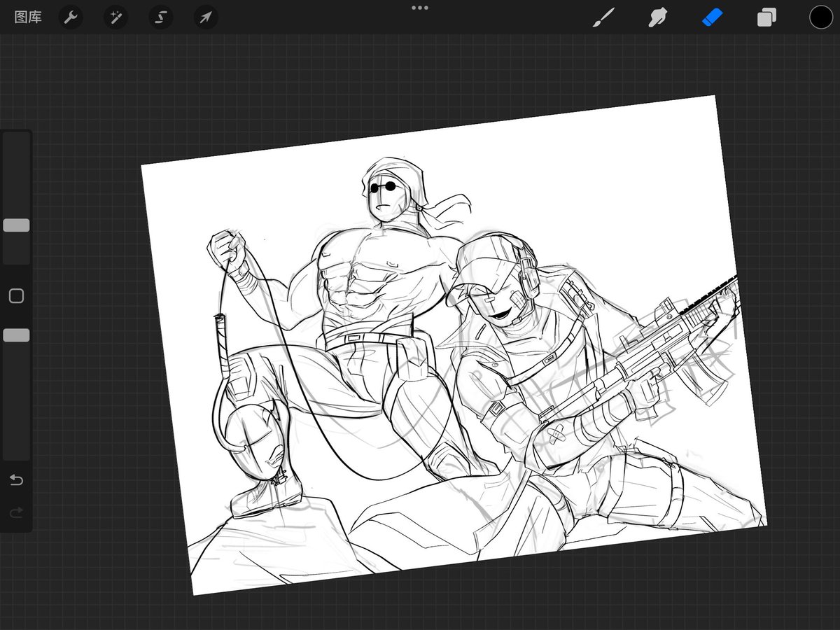Redo the undone stroke
The height and width of the screenshot is (630, 840).
[16, 513]
